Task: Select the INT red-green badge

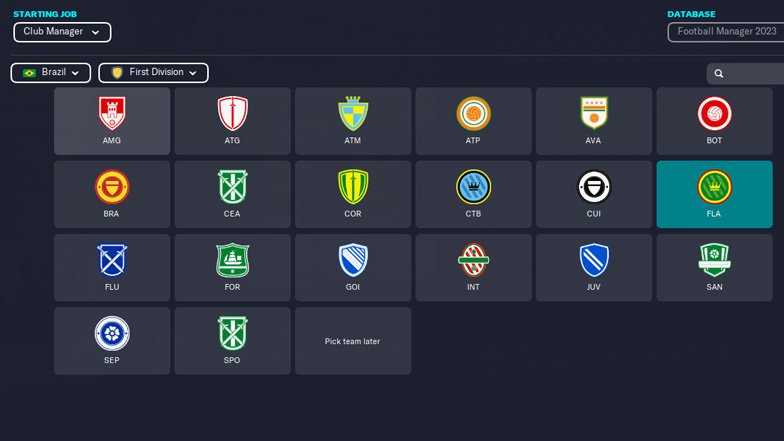Action: (x=473, y=260)
